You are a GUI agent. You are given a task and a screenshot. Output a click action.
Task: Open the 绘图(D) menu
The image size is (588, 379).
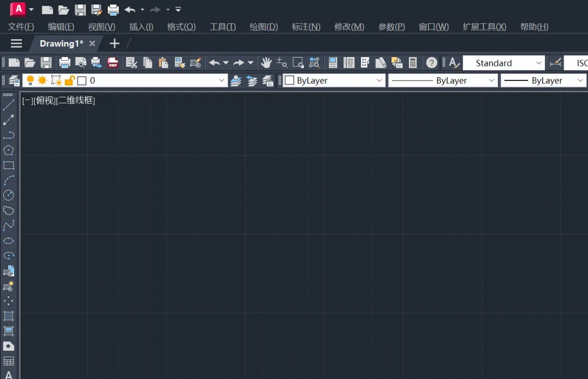pos(264,27)
